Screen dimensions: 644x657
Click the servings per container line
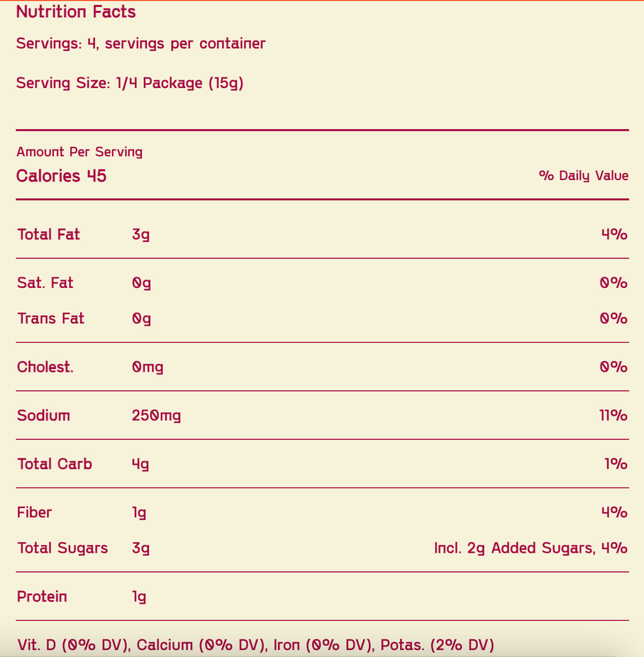pyautogui.click(x=140, y=43)
